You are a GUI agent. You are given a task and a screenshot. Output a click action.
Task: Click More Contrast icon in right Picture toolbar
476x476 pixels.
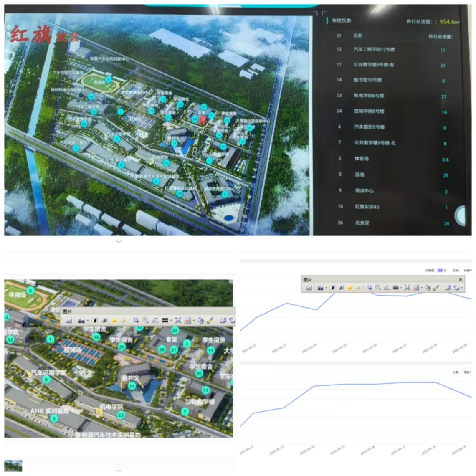coord(332,288)
